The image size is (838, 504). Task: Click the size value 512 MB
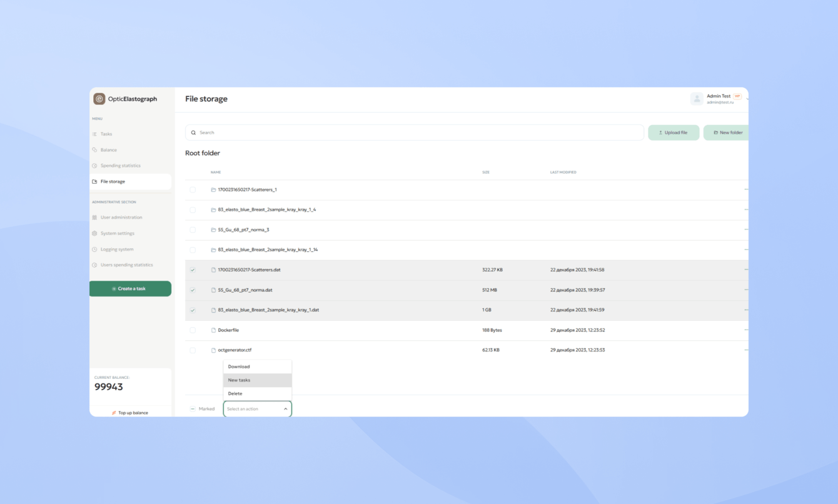[x=490, y=290]
